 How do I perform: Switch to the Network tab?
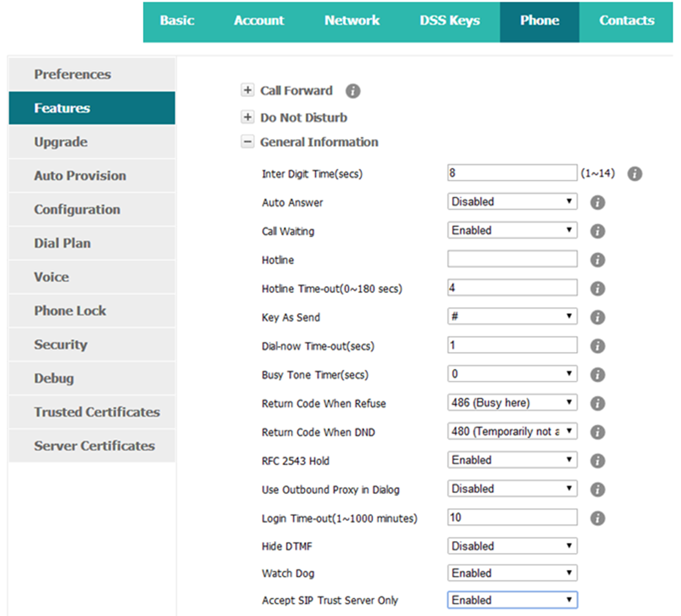(352, 21)
